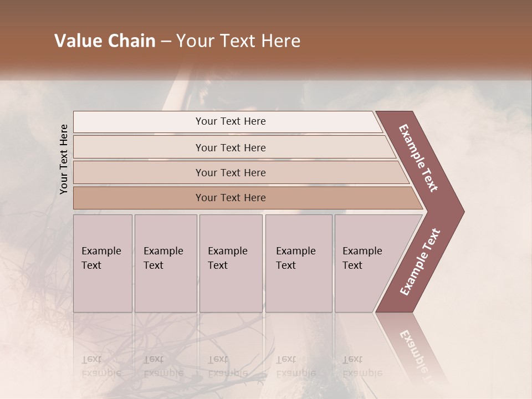Select the upper chevron arm 'Example Text'
This screenshot has width=532, height=399.
(x=418, y=158)
